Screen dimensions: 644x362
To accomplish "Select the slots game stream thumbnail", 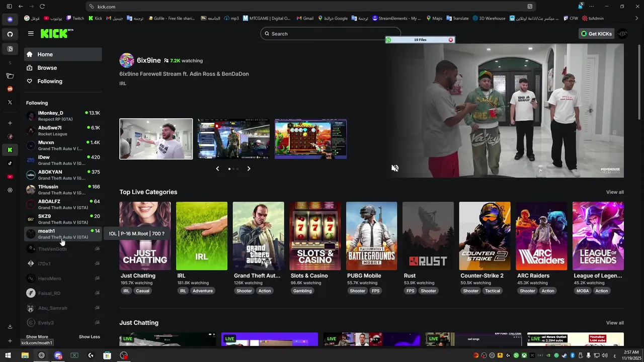I will (x=311, y=139).
